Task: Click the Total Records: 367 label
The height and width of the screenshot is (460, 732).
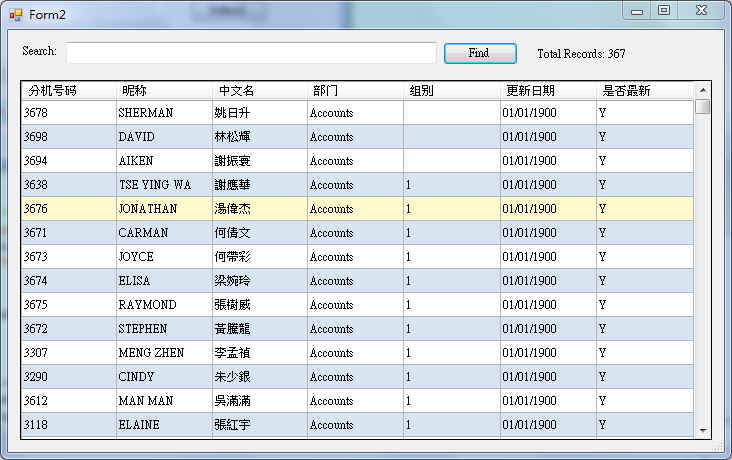Action: 581,54
